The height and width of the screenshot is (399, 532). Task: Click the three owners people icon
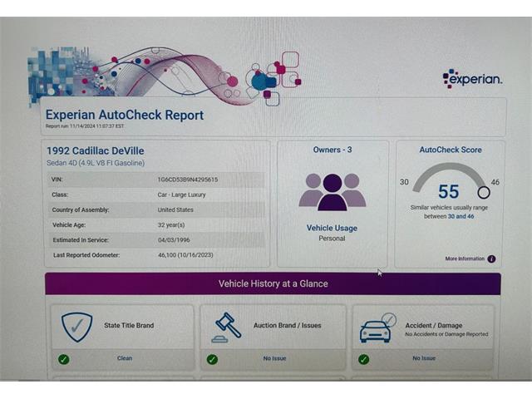332,191
